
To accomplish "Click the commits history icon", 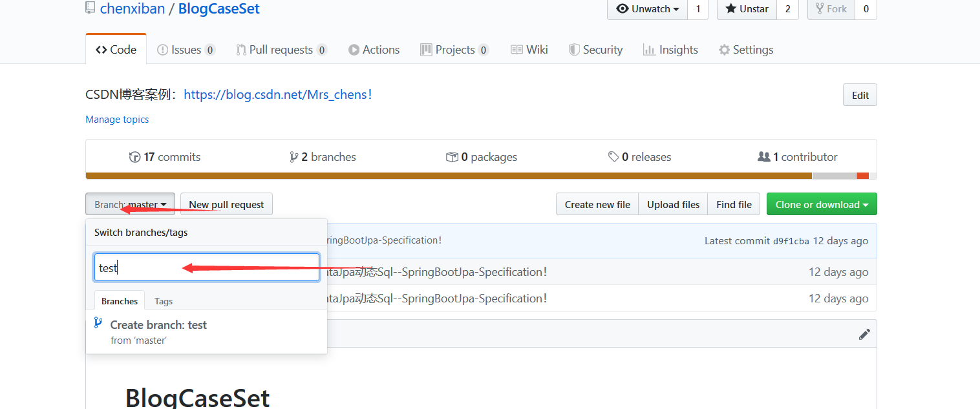I will click(x=134, y=157).
